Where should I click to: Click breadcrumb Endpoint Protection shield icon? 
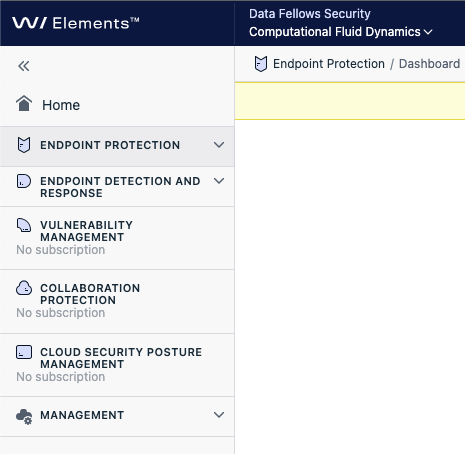coord(261,64)
